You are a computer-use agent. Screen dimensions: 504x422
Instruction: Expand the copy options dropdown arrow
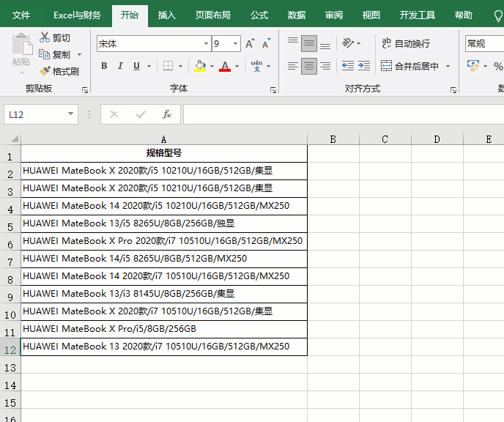79,55
